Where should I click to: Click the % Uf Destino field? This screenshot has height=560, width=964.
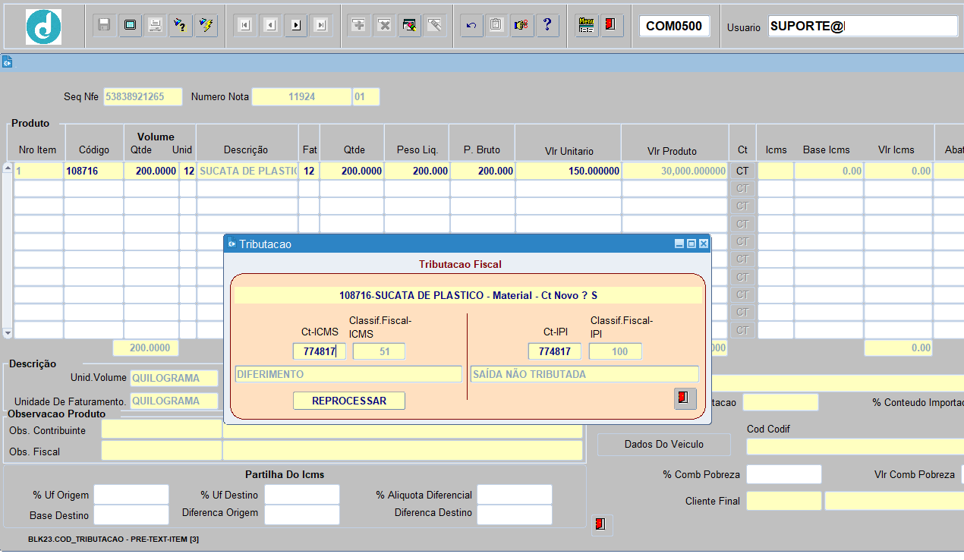pos(301,495)
